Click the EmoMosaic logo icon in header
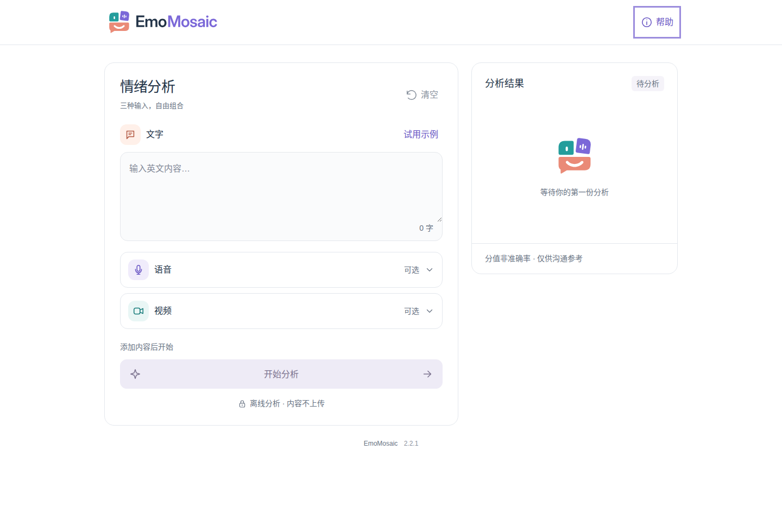The height and width of the screenshot is (532, 782). click(x=119, y=22)
